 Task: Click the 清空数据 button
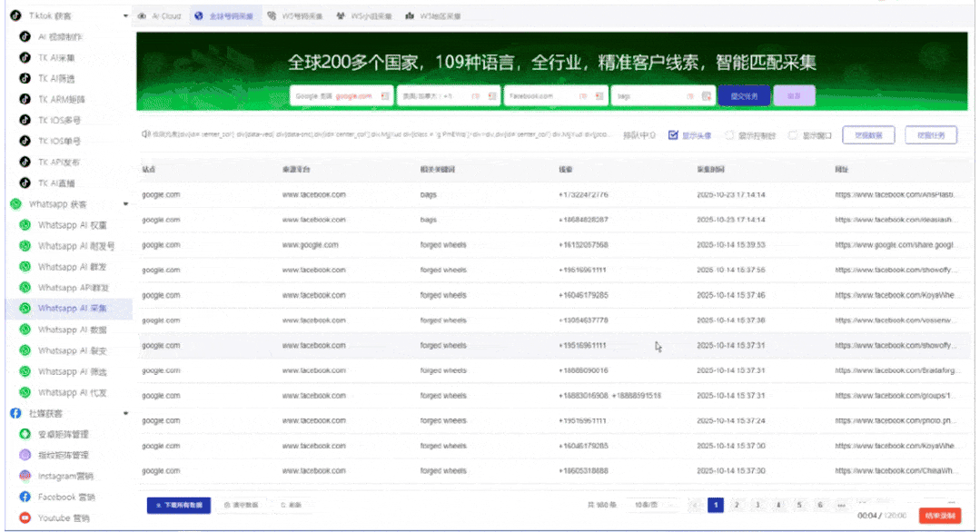pos(242,505)
